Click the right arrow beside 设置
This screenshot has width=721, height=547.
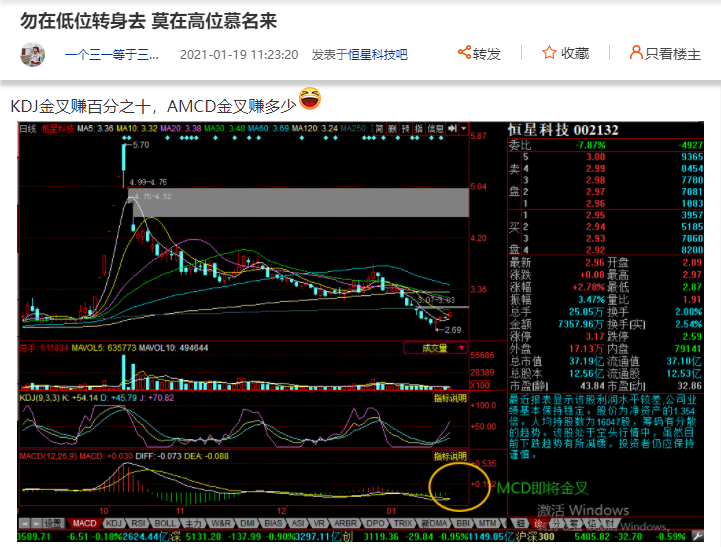[36, 523]
